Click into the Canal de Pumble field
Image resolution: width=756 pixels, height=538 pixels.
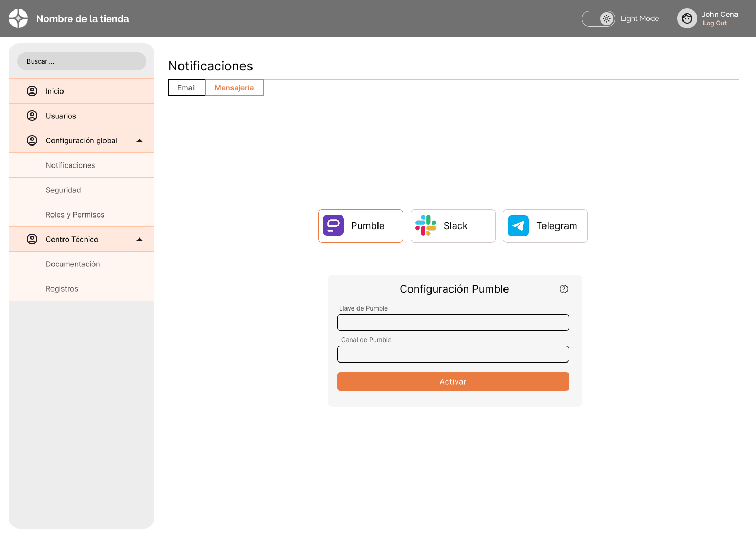(453, 354)
